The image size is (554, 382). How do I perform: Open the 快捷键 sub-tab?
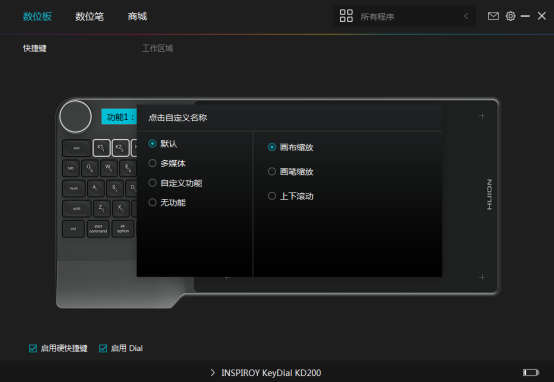(x=35, y=48)
